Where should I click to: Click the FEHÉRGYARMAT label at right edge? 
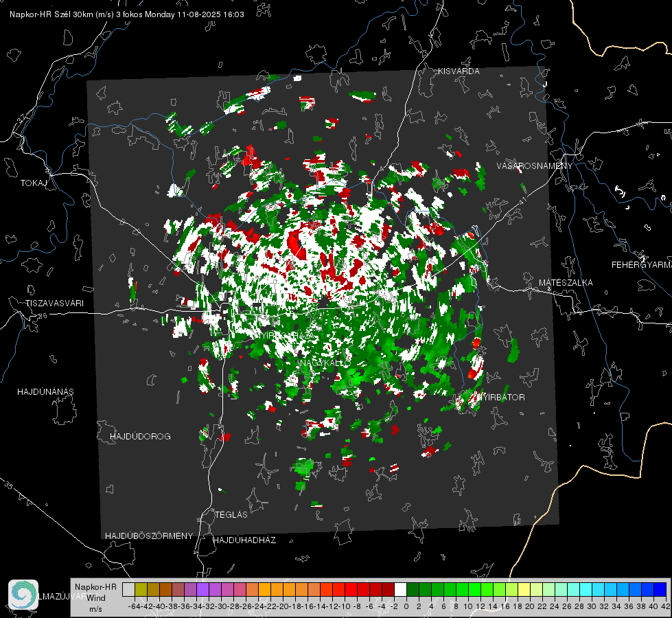(x=642, y=265)
